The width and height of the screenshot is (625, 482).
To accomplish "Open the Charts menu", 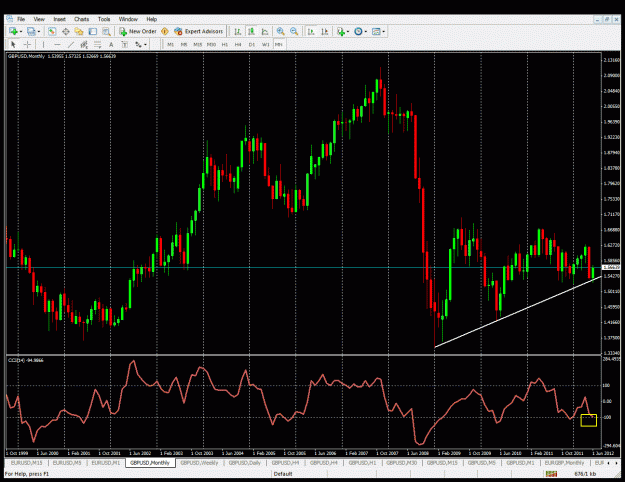I will pos(81,19).
